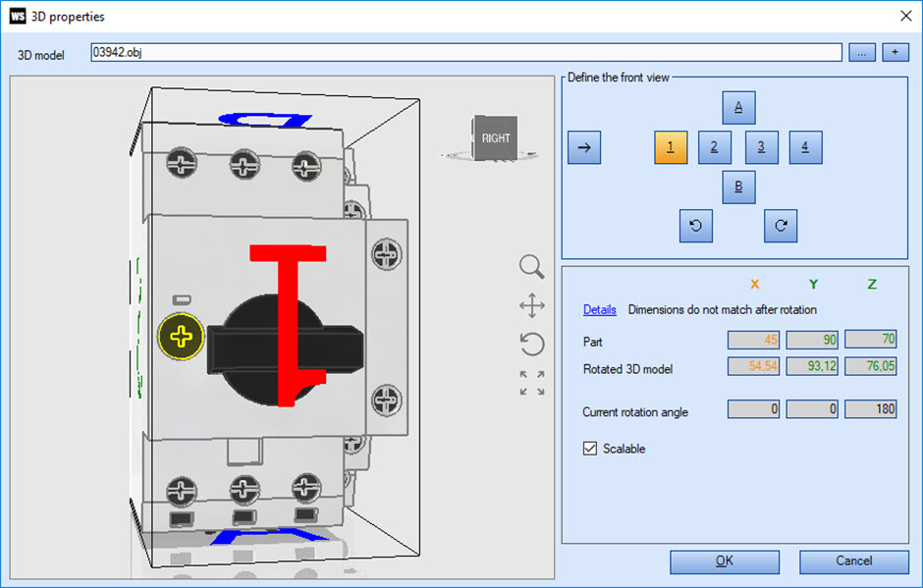Toggle the Scalable checkbox
Image resolution: width=923 pixels, height=588 pixels.
pyautogui.click(x=590, y=449)
